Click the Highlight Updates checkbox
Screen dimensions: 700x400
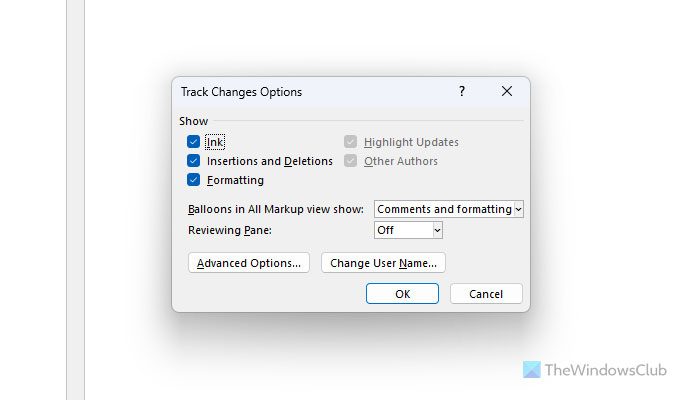click(351, 142)
